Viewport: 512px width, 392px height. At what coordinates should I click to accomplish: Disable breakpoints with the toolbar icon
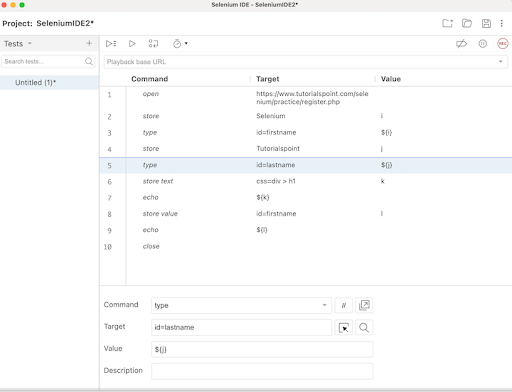(461, 44)
